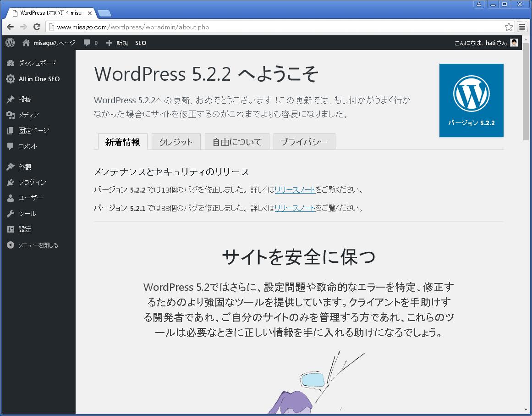532x416 pixels.
Task: Click the プラグイン plug icon
Action: (11, 183)
